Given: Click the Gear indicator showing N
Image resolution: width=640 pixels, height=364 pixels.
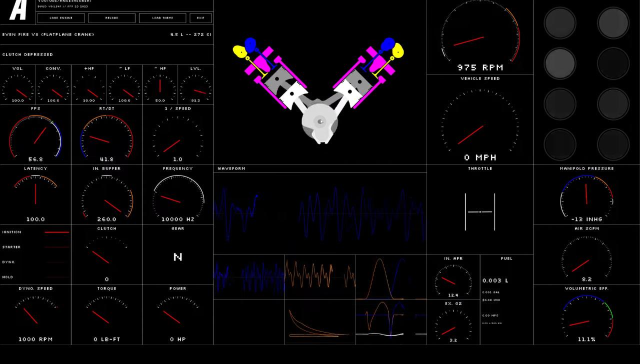Looking at the screenshot, I should (x=177, y=254).
